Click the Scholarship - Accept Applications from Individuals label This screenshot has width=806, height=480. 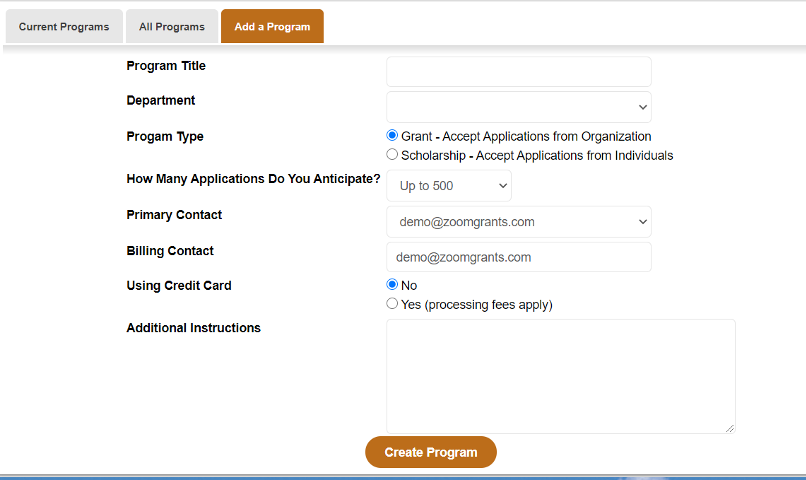(x=537, y=155)
